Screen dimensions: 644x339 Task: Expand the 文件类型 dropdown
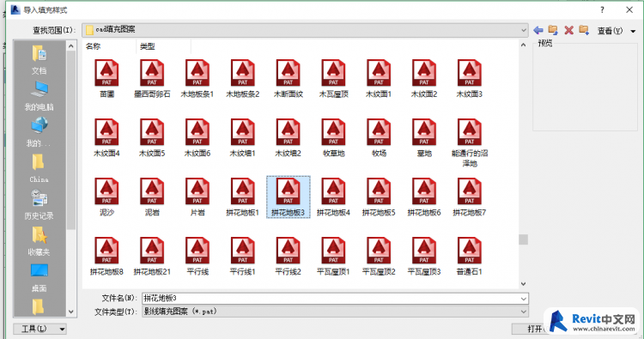[523, 312]
